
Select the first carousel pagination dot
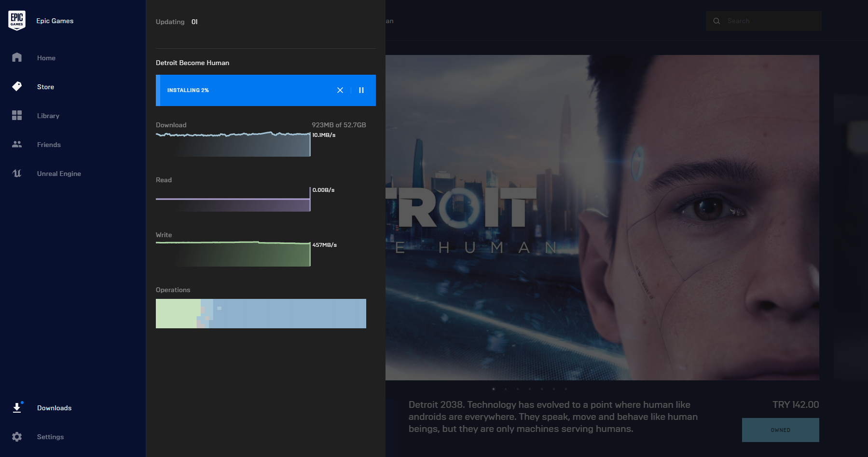(x=493, y=389)
